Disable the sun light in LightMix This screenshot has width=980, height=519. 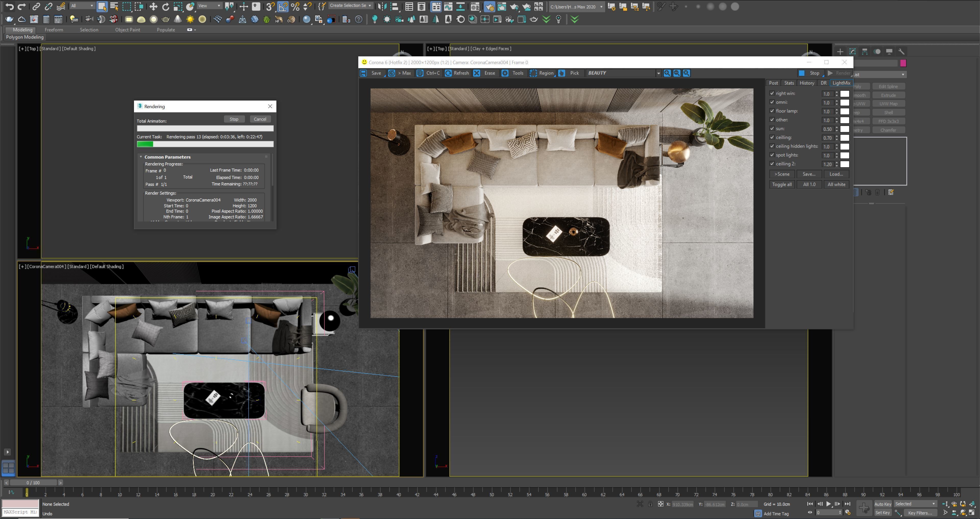pyautogui.click(x=772, y=129)
